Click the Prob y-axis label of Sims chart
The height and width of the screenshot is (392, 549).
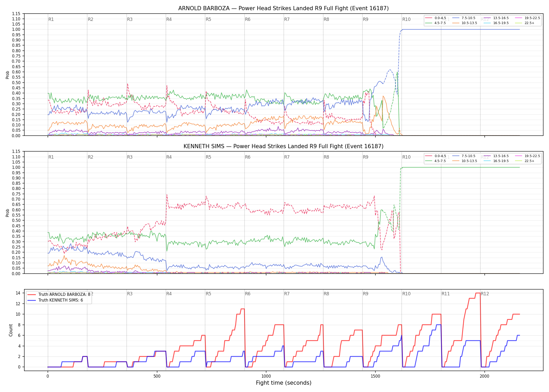click(8, 213)
